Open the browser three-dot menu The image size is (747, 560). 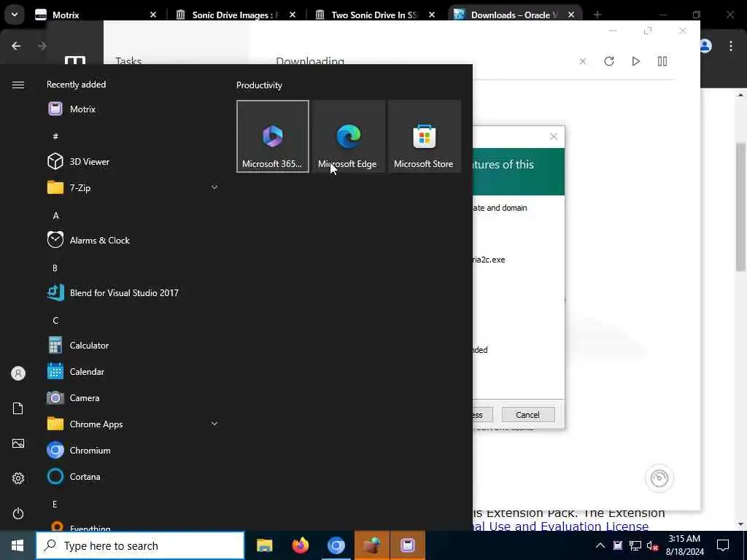coord(731,46)
